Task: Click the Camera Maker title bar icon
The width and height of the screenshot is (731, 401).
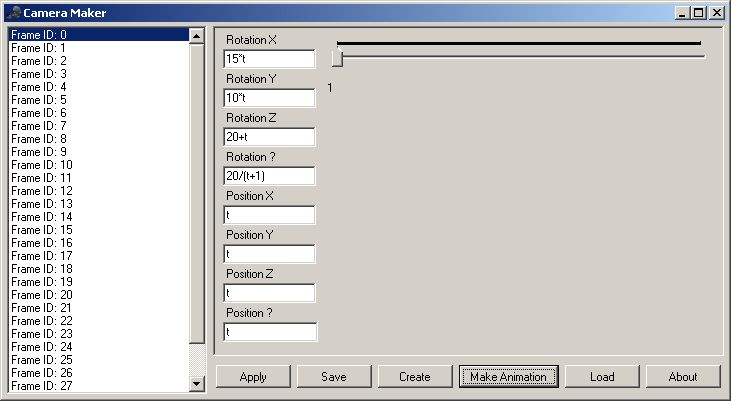Action: [x=13, y=13]
